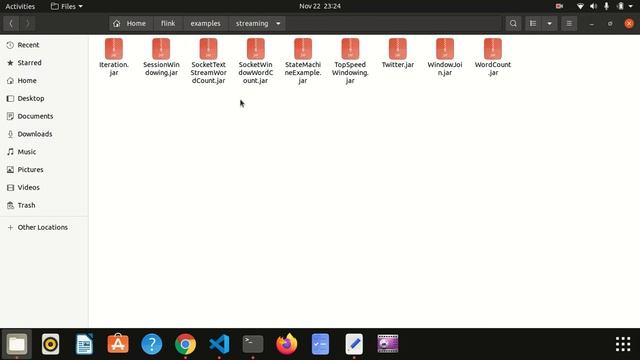Open Desktop in sidebar

click(x=44, y=98)
